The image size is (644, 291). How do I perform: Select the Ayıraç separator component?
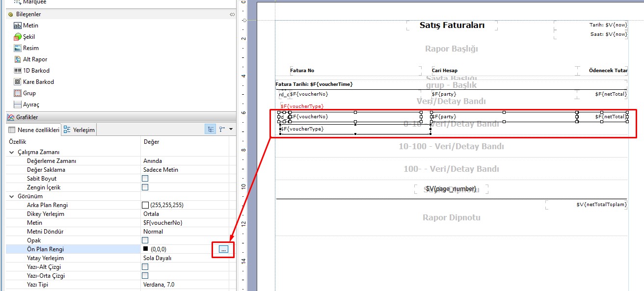pos(31,105)
